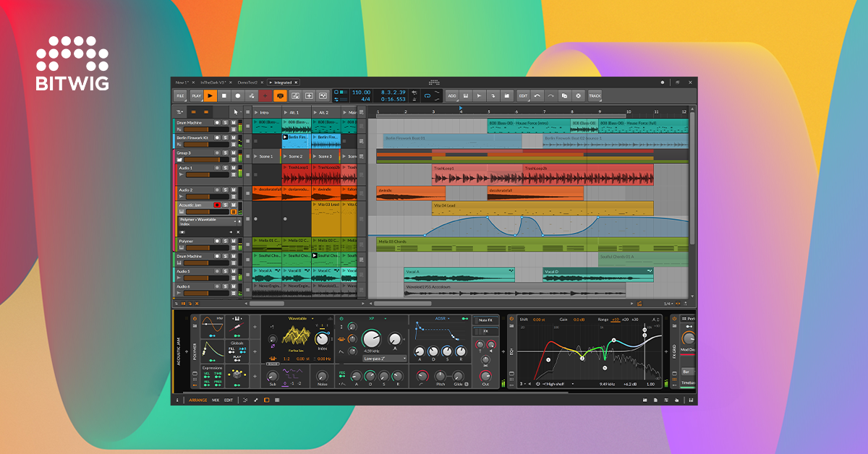This screenshot has height=454, width=868.
Task: Mute the Audio 1 track
Action: click(x=234, y=168)
